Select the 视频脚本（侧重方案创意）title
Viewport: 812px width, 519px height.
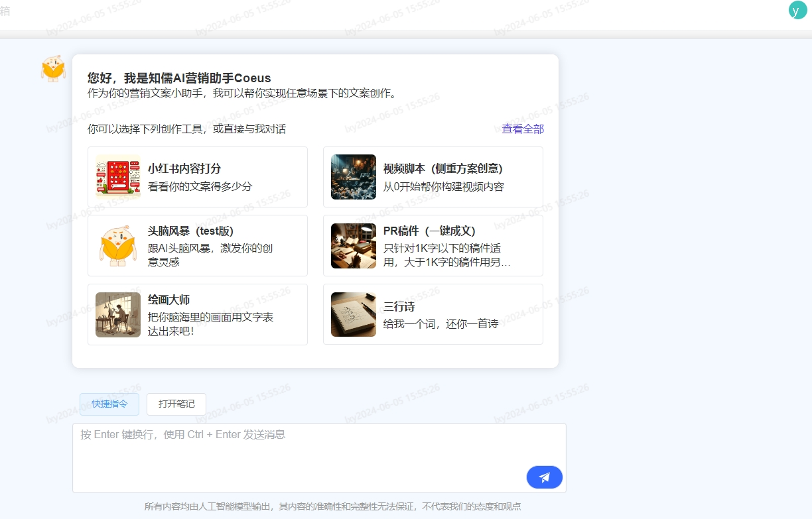[442, 169]
